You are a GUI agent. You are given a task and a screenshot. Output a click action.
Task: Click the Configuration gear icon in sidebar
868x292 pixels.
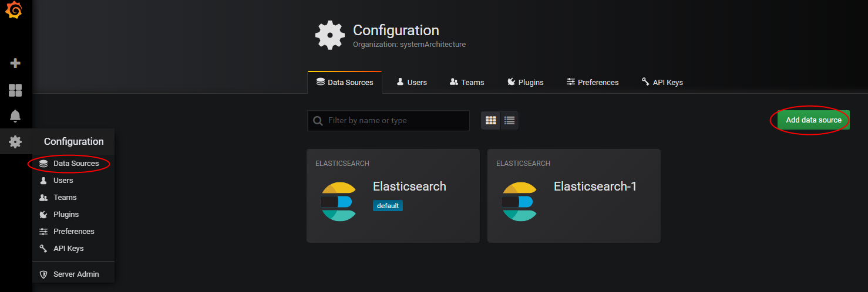(15, 141)
